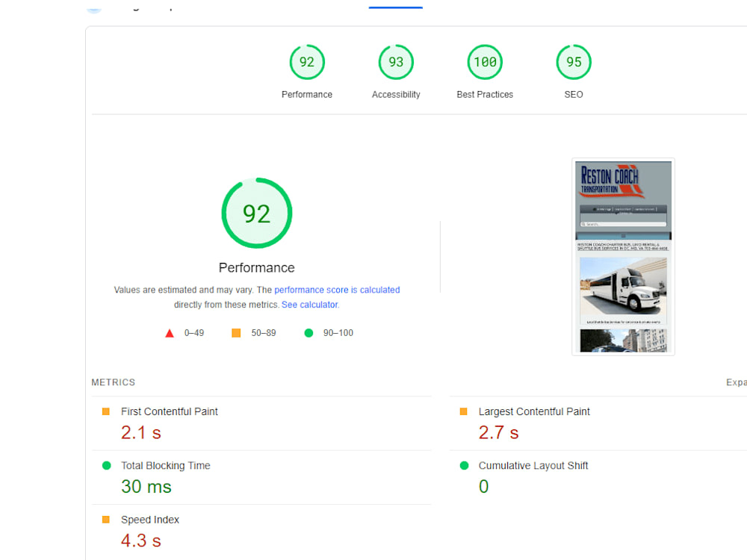Click the 2.1 s First Contentful Paint value
747x560 pixels.
[141, 432]
